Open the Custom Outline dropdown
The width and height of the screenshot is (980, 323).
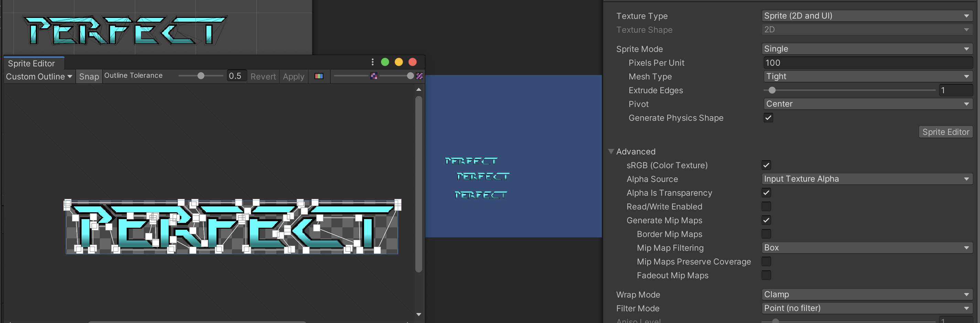(38, 76)
